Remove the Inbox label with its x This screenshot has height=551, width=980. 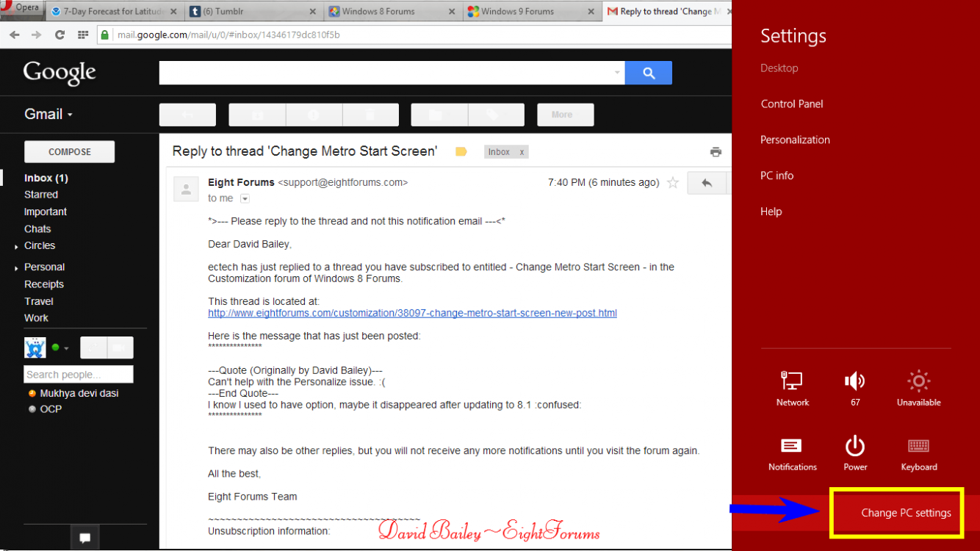coord(522,152)
